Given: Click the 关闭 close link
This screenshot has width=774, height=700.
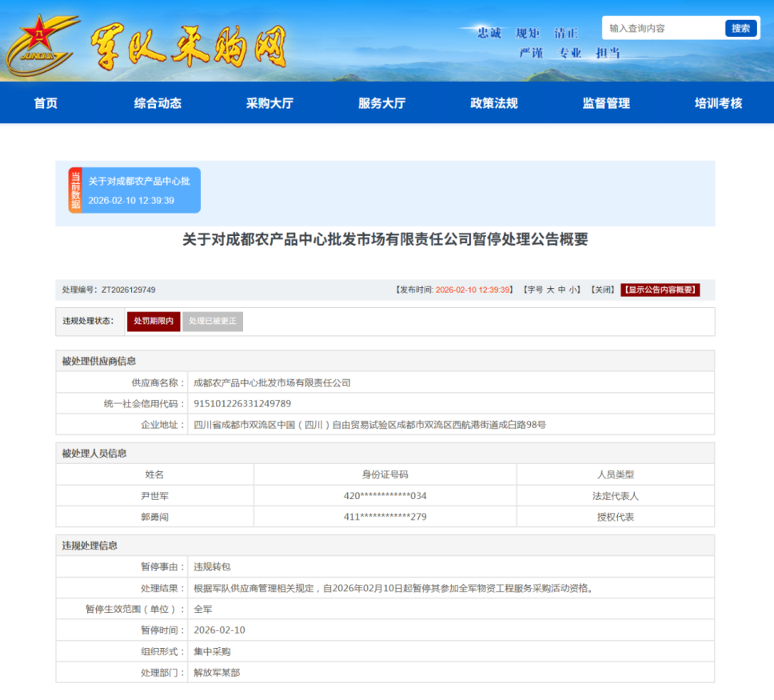Looking at the screenshot, I should point(602,290).
